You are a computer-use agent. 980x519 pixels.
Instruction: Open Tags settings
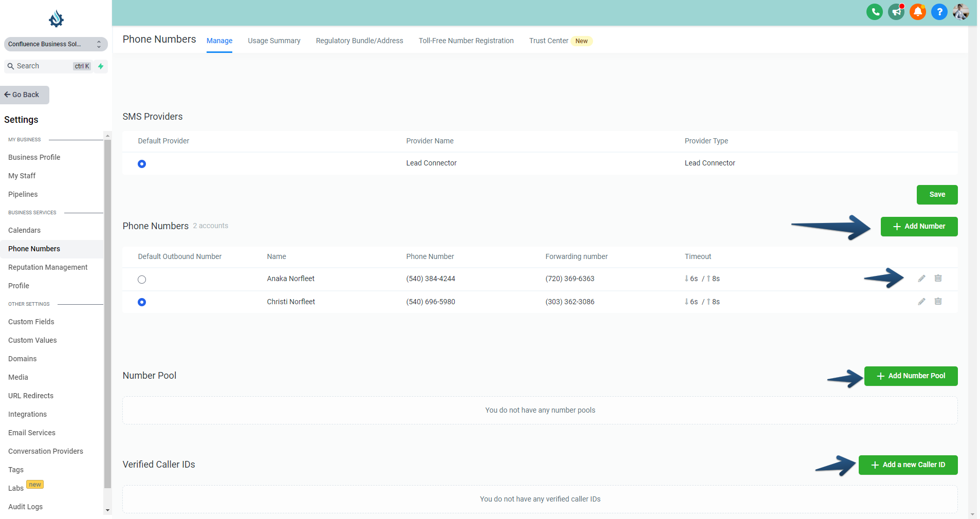pos(16,470)
